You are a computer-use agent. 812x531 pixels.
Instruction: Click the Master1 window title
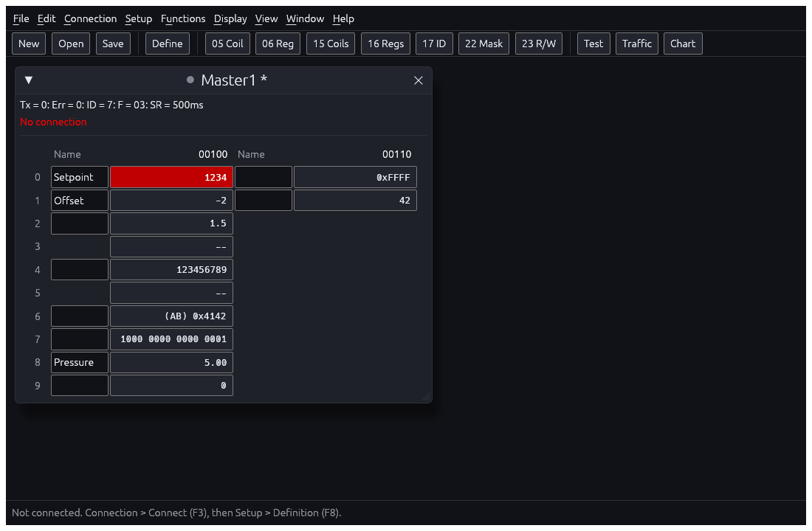[x=234, y=80]
